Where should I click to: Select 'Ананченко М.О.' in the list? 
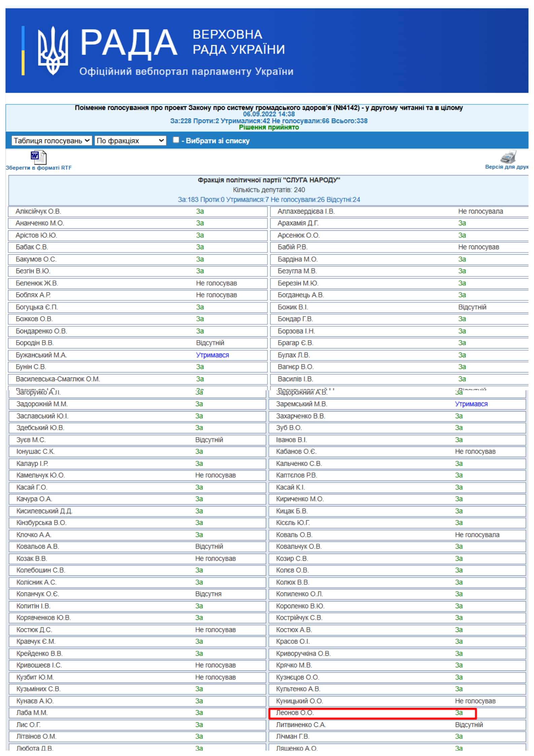[x=40, y=223]
